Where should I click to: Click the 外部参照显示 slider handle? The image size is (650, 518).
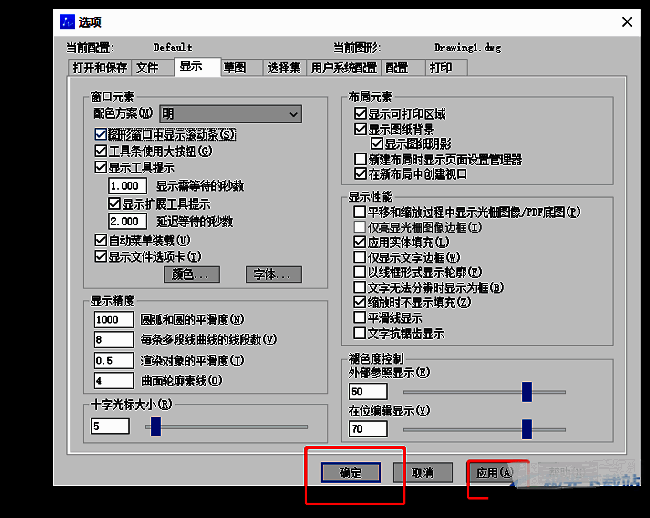(x=526, y=391)
